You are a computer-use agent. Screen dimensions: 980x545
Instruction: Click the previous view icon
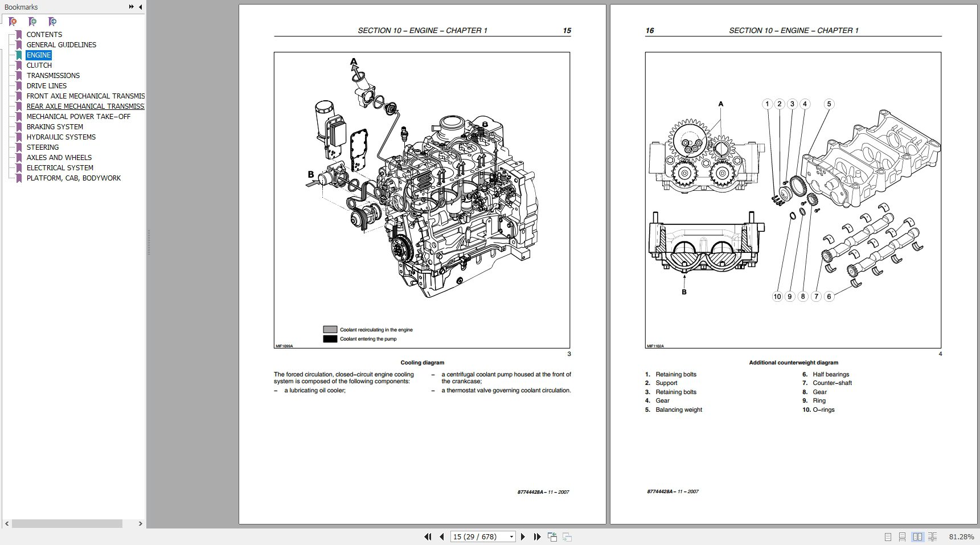[552, 536]
